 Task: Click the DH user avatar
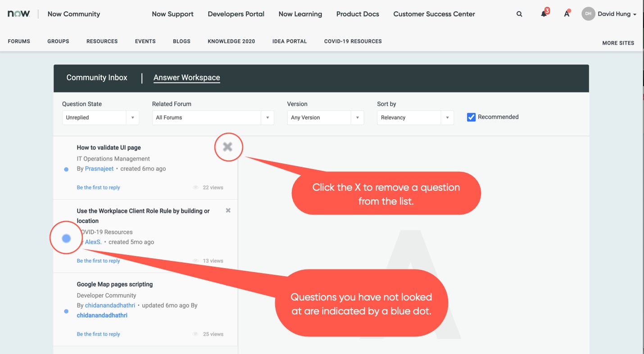[x=588, y=14]
